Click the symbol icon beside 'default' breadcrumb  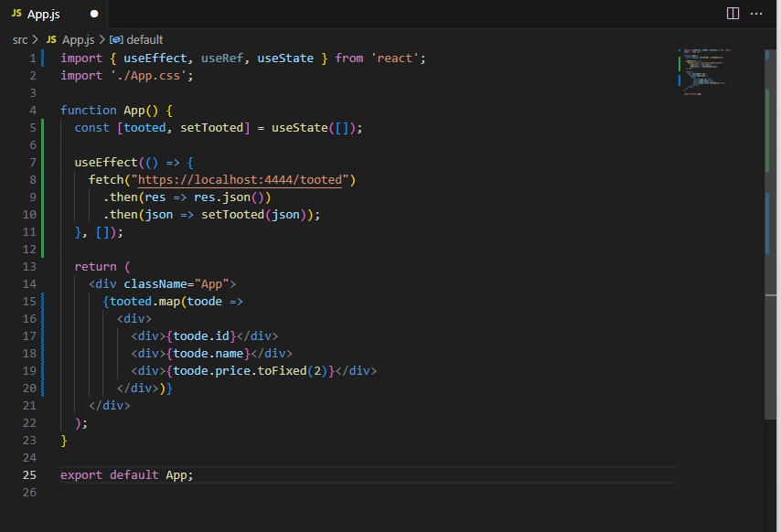pos(116,39)
